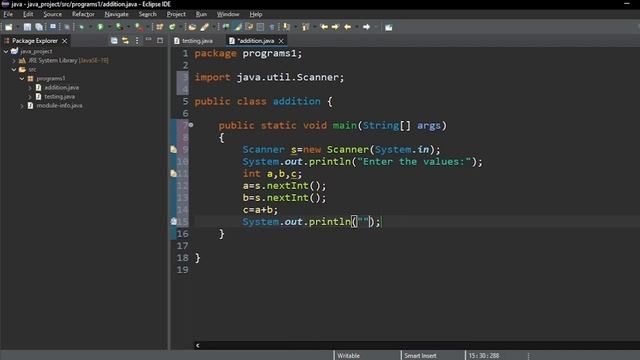640x360 pixels.
Task: Click Writable in the status bar
Action: [349, 356]
